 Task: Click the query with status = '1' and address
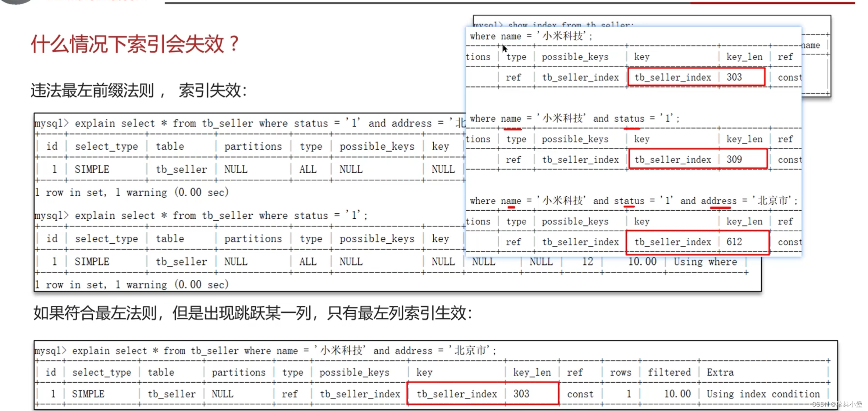pos(250,123)
